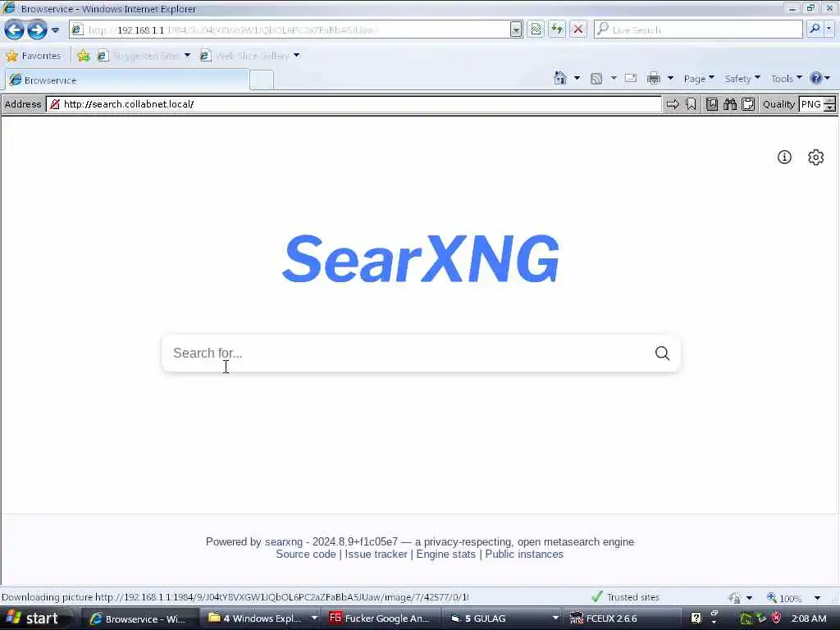Select the Browservice tab
840x630 pixels.
point(127,80)
